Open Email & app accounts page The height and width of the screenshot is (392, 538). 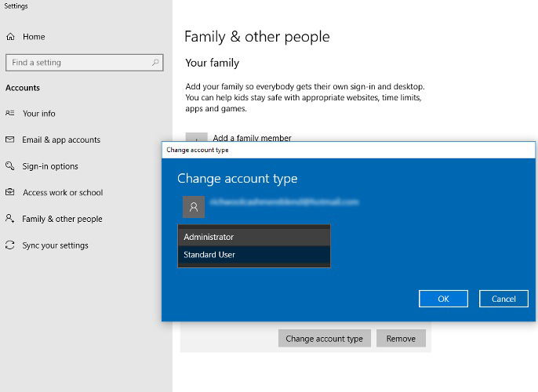coord(61,140)
